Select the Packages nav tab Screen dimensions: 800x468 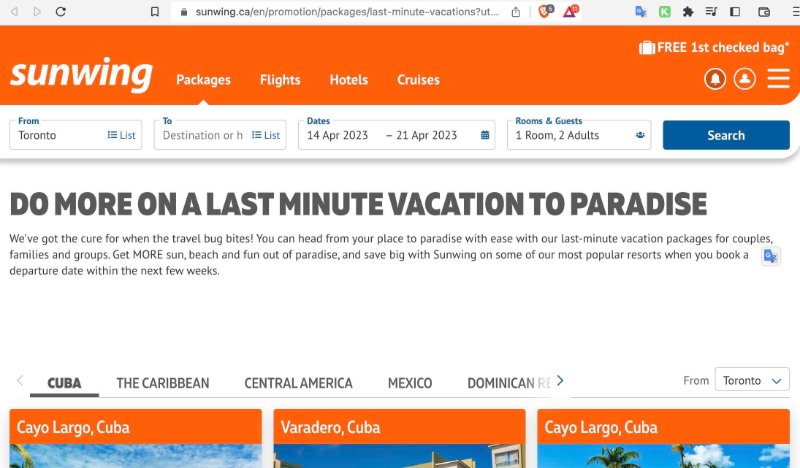[x=204, y=80]
